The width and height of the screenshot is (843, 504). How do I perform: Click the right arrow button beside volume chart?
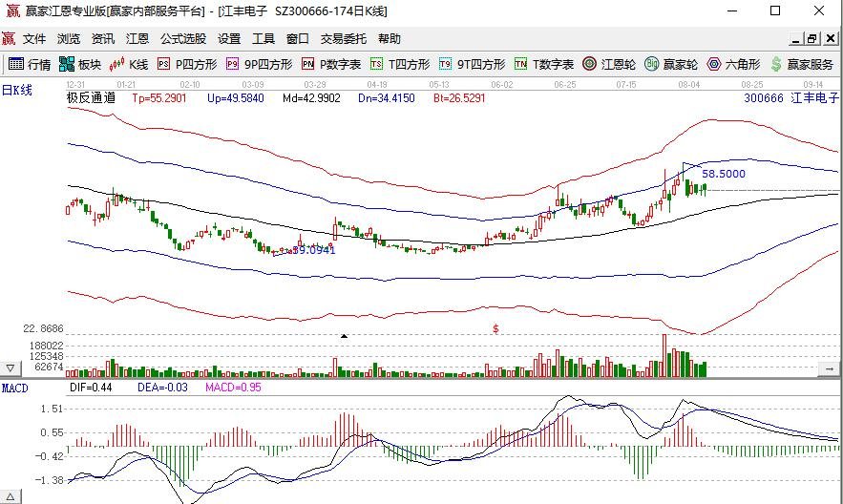832,368
